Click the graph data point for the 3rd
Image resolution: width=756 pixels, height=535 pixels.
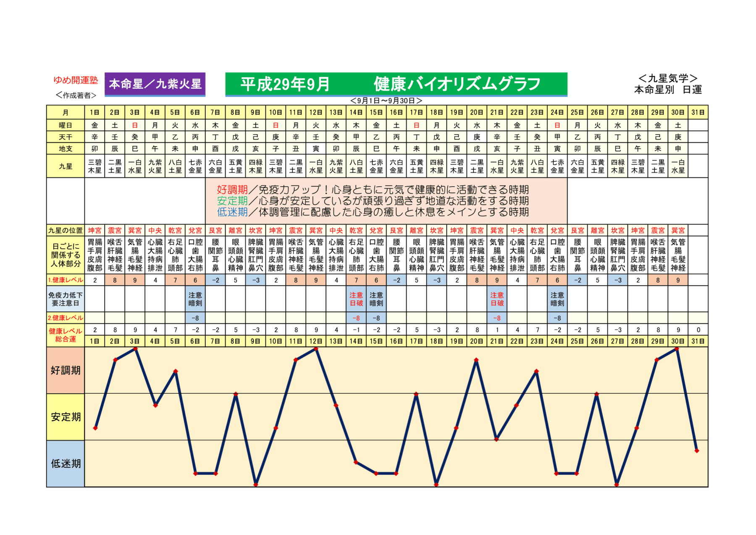point(135,349)
